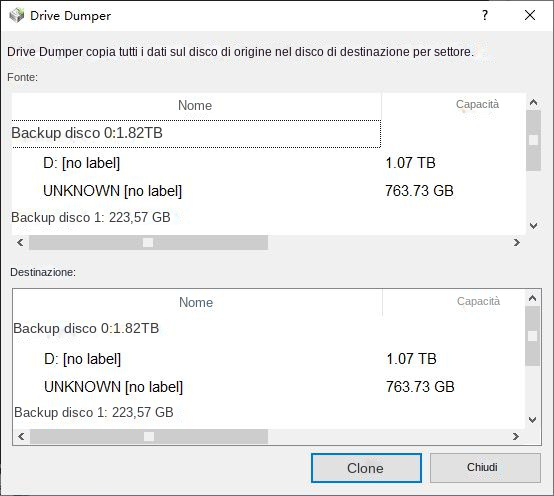Click Destinazione list scroll up arrow
Viewport: 554px width, 496px height.
pyautogui.click(x=532, y=299)
